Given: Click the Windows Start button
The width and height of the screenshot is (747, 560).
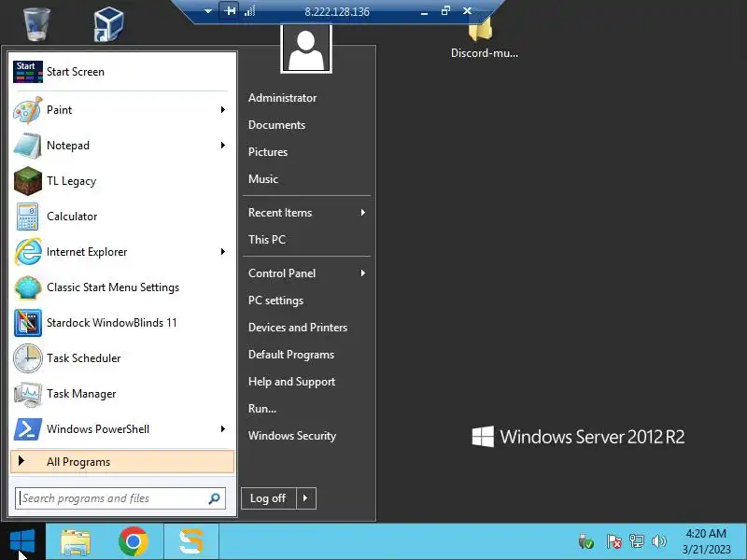Looking at the screenshot, I should pos(22,541).
